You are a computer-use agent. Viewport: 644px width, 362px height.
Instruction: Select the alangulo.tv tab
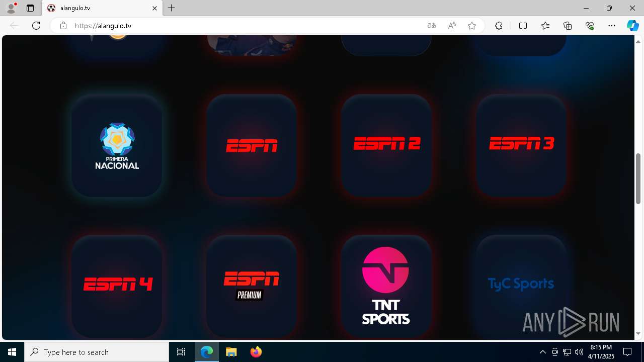coord(102,8)
